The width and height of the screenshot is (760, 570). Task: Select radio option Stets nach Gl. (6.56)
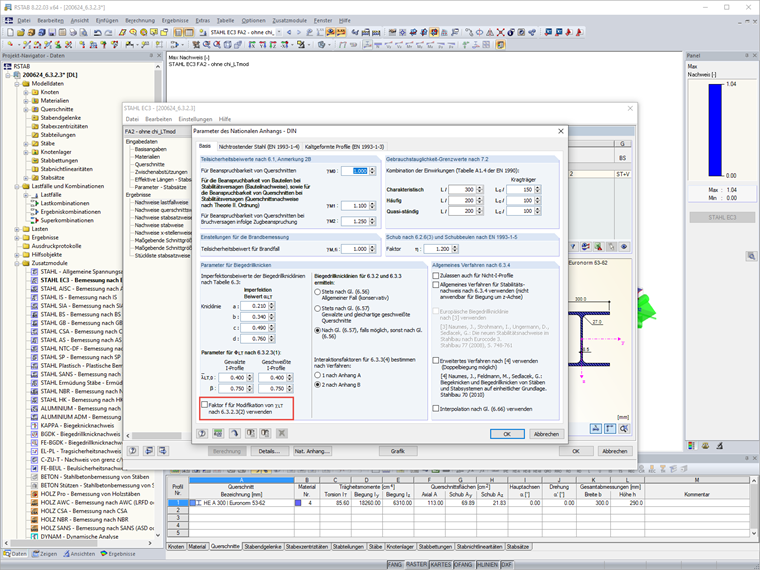317,292
